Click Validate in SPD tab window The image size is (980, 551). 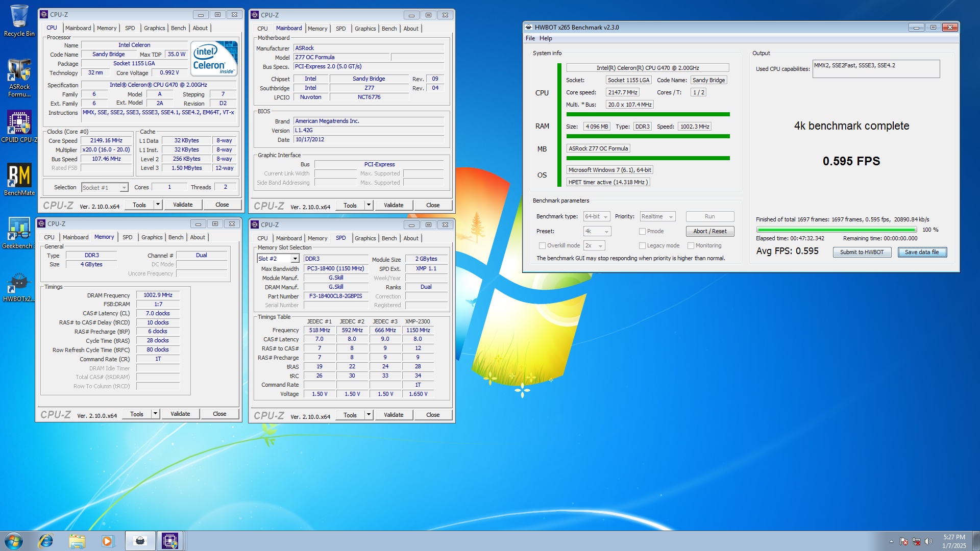(x=394, y=415)
